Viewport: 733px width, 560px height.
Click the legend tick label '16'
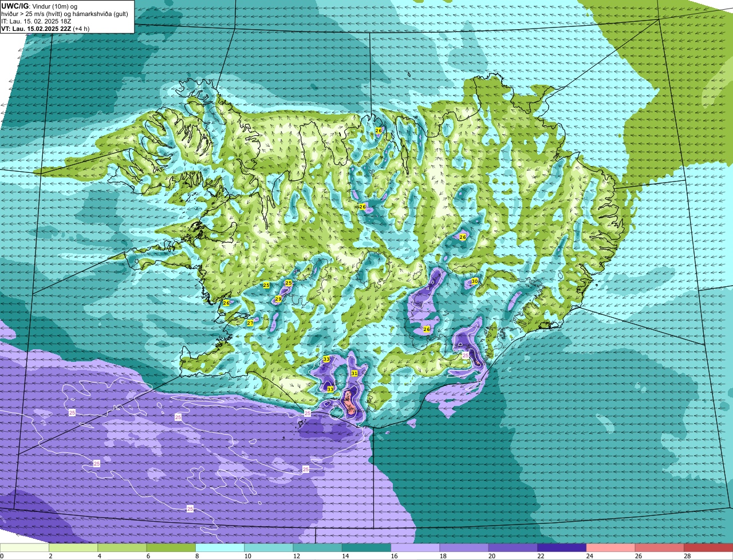[x=393, y=556]
